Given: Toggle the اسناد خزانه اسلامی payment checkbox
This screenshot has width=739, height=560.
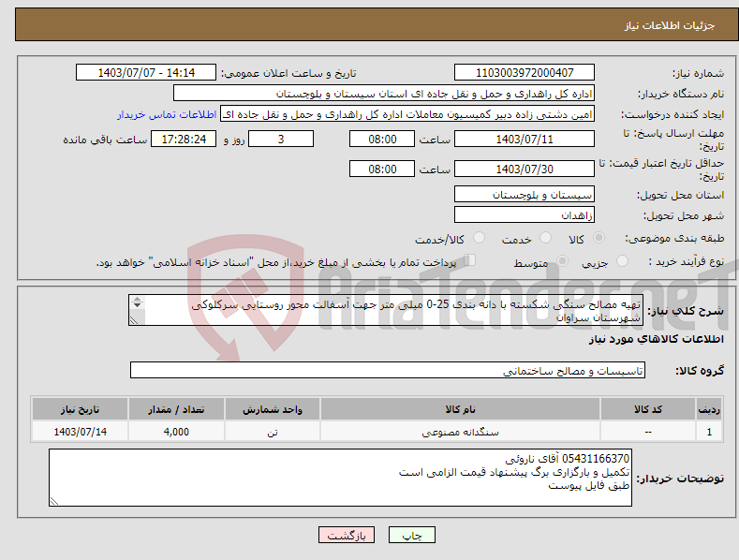Looking at the screenshot, I should 469,260.
